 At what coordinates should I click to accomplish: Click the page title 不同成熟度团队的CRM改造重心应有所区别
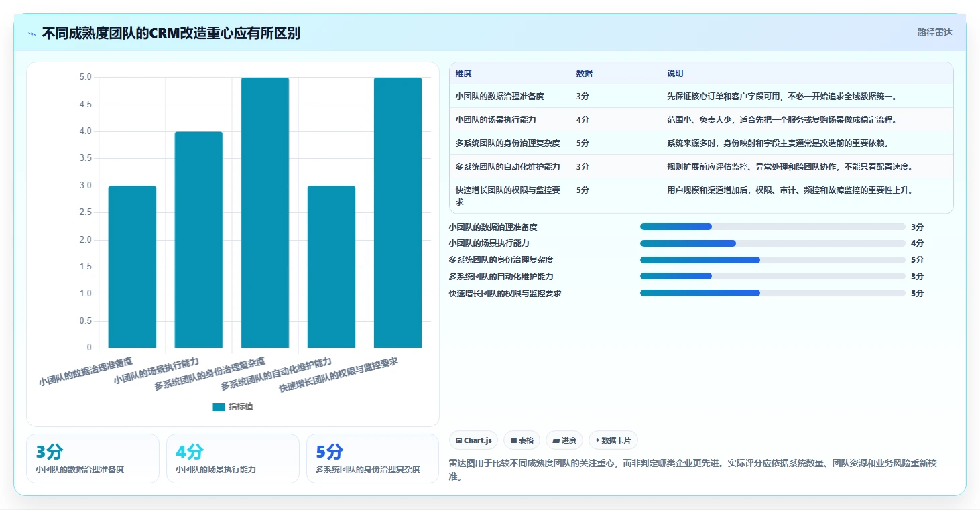[x=171, y=34]
